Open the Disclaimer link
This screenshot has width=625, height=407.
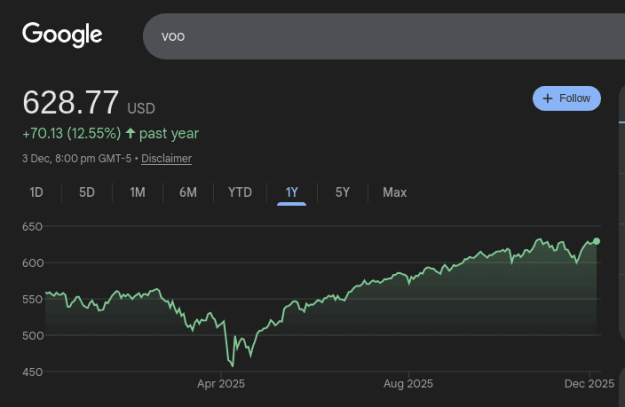click(x=166, y=158)
